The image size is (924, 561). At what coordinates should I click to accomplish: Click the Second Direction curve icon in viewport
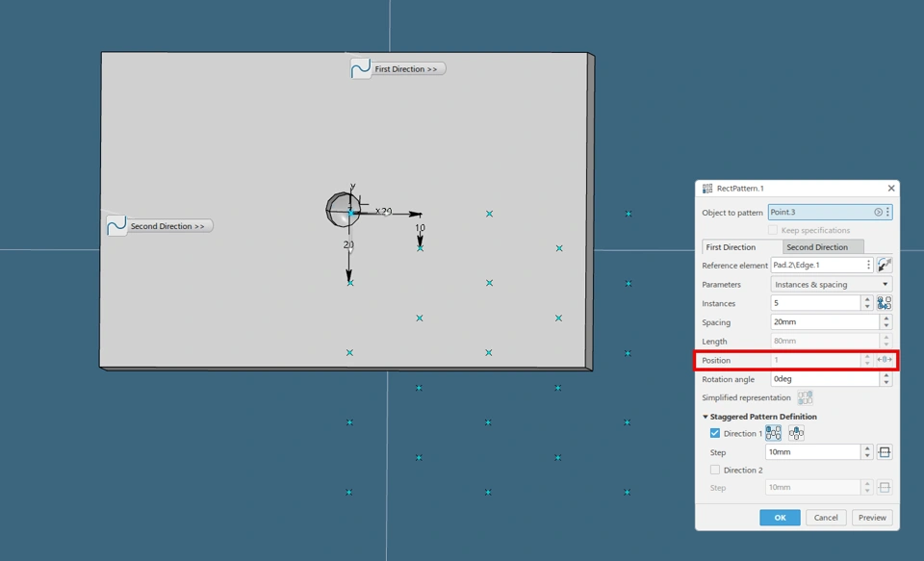[116, 226]
